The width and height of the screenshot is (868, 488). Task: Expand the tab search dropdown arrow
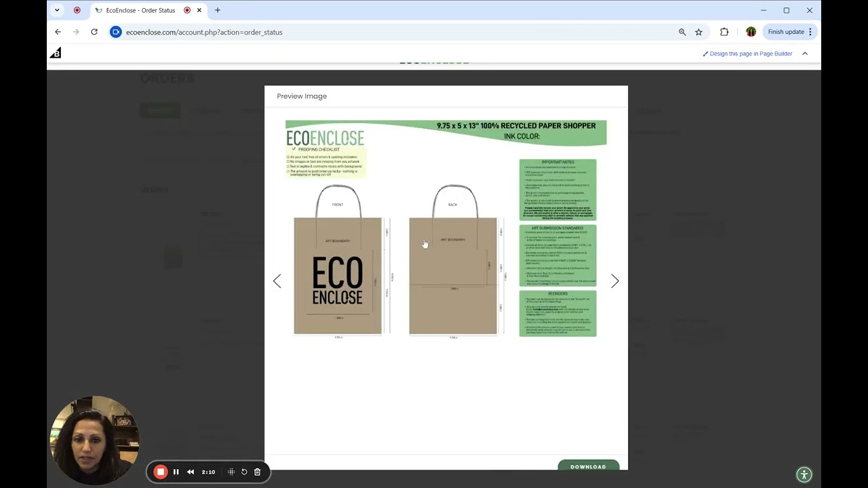[57, 10]
